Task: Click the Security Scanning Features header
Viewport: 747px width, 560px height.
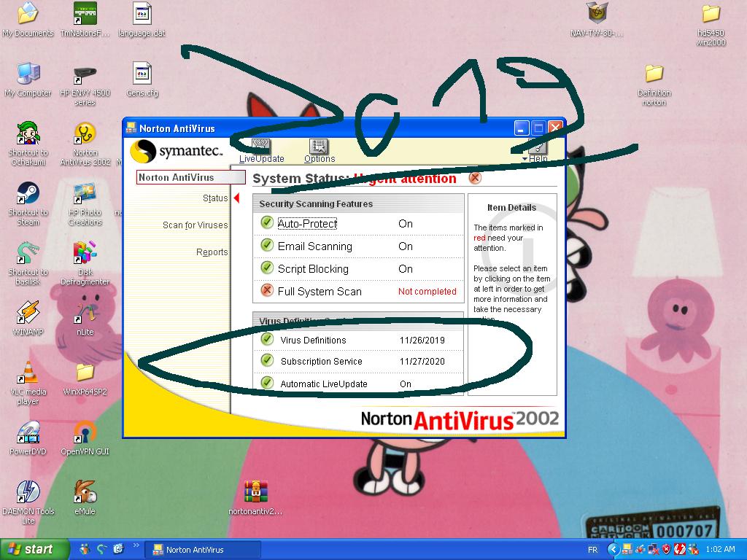Action: pyautogui.click(x=316, y=204)
